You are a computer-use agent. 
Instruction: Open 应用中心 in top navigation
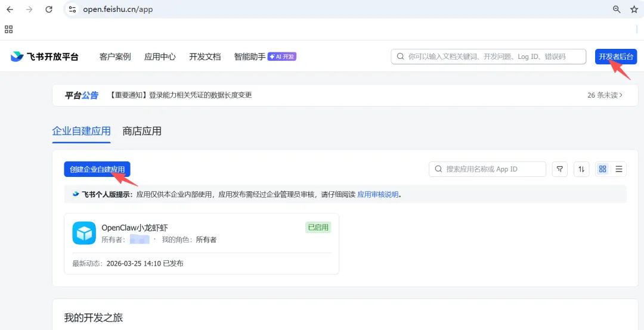coord(160,57)
